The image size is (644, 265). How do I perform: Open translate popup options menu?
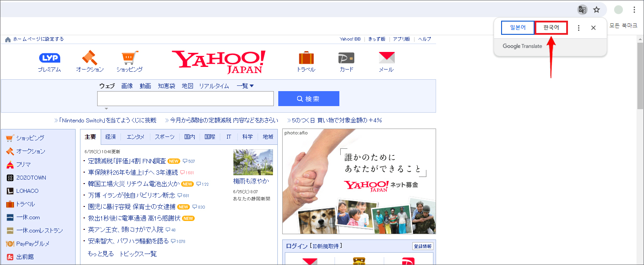(579, 28)
